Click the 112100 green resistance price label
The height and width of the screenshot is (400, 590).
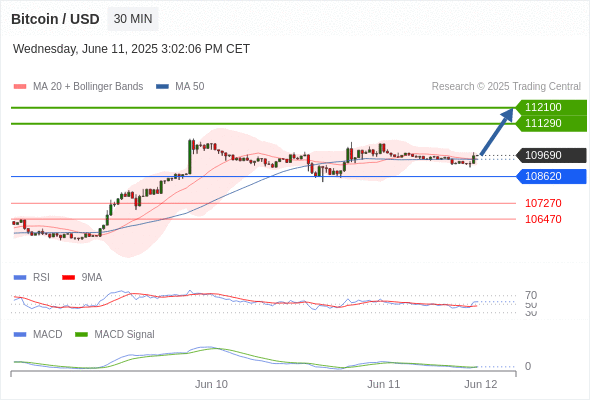551,107
